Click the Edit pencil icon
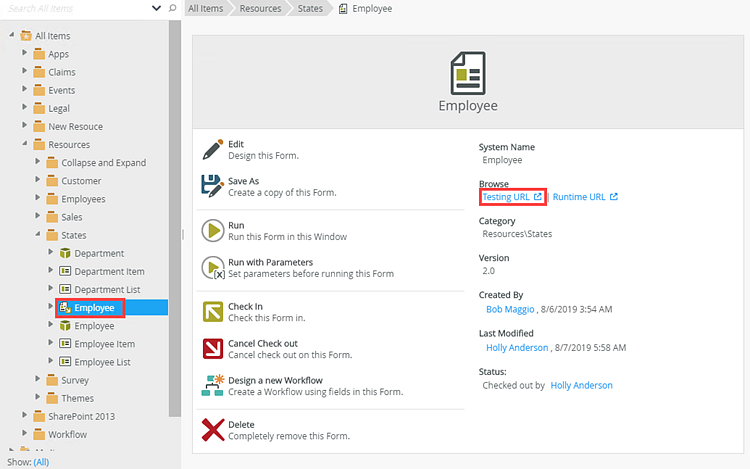The image size is (750, 469). [x=212, y=150]
